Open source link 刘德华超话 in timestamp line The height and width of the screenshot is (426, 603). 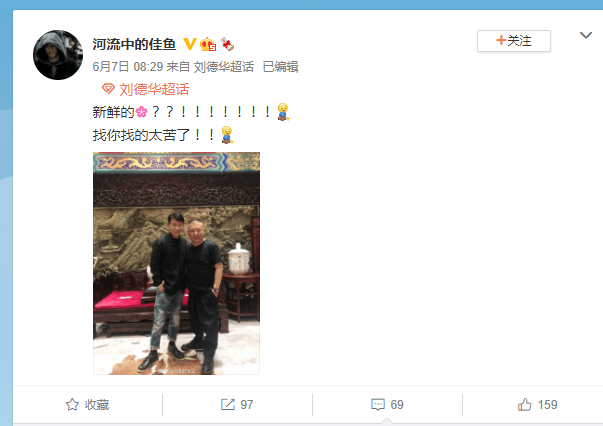click(223, 67)
